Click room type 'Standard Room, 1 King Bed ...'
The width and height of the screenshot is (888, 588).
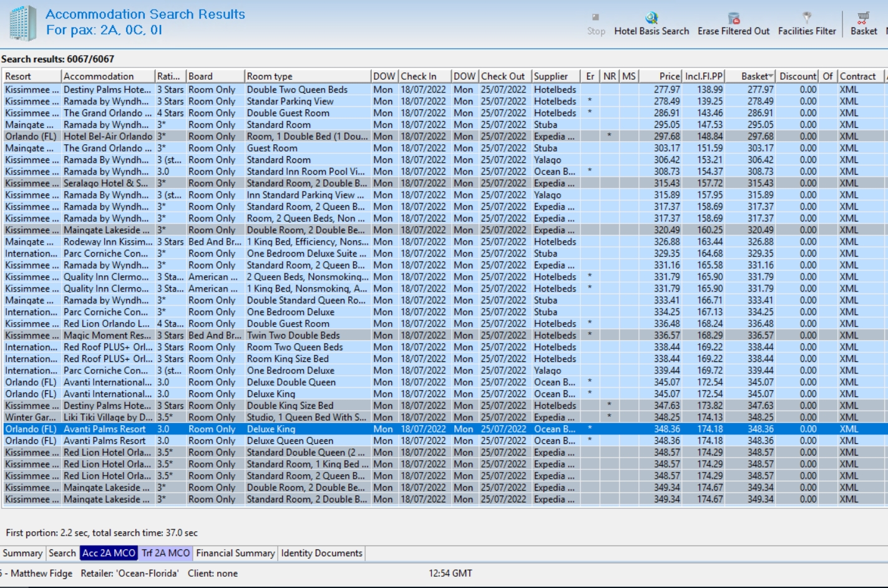pos(307,464)
